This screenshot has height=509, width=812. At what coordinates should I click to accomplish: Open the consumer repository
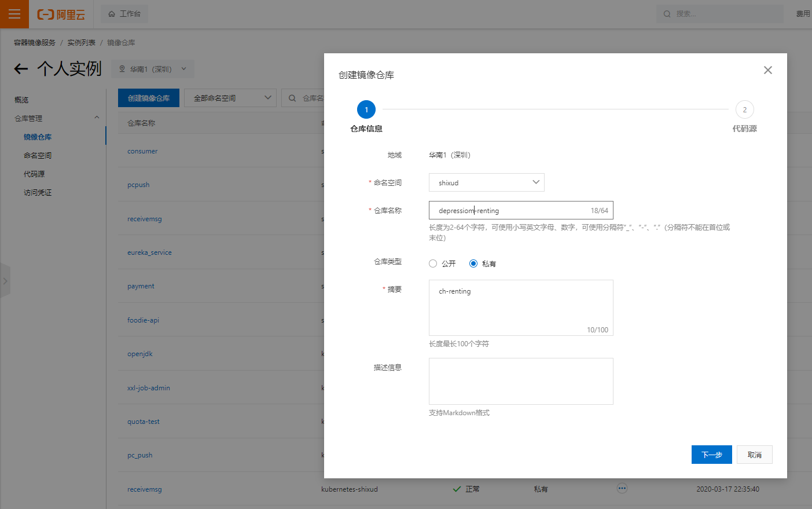[x=142, y=151]
